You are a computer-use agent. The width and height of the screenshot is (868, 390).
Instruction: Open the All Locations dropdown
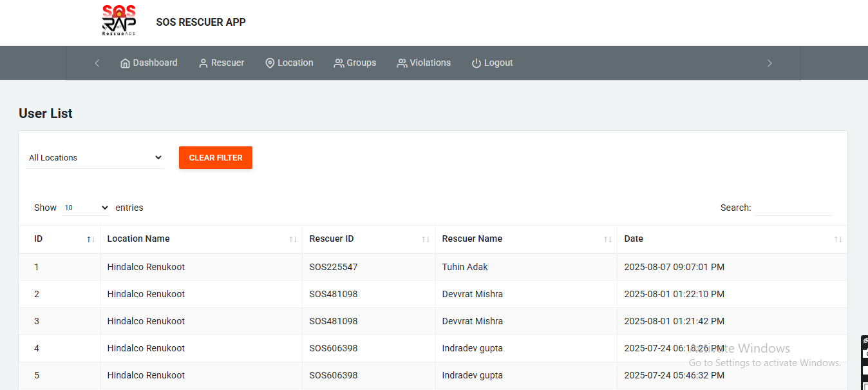pyautogui.click(x=95, y=158)
